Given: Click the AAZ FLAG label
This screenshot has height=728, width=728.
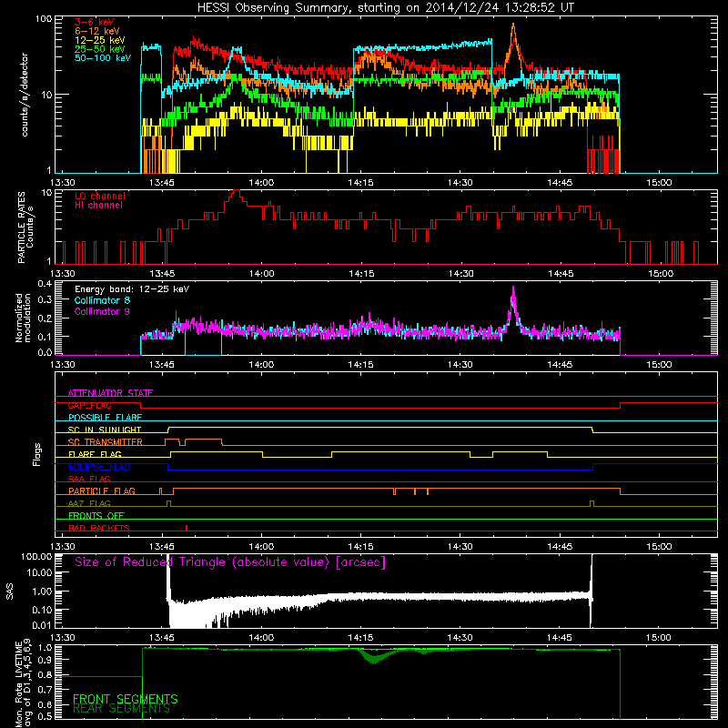Looking at the screenshot, I should point(89,503).
